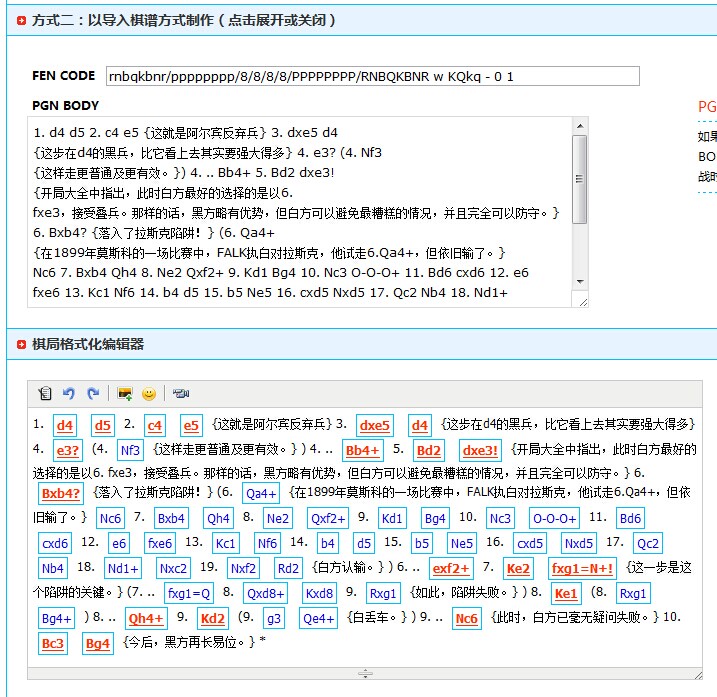
Task: Click PGN BODY scrollbar down arrow
Action: pos(580,282)
